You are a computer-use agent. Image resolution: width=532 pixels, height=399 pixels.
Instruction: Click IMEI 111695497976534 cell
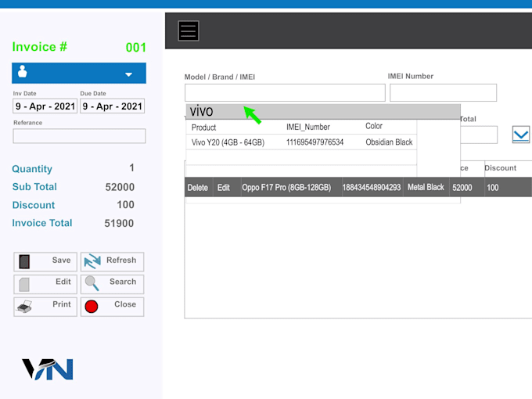click(315, 142)
